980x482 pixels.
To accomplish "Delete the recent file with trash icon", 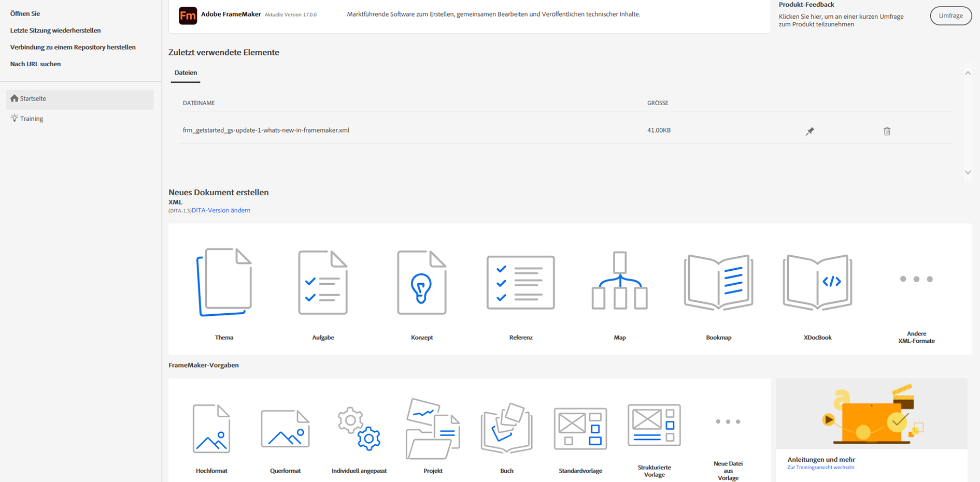I will click(x=887, y=132).
